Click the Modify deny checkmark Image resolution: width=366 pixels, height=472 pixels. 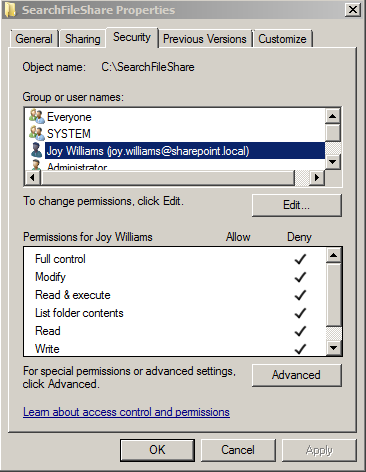click(x=300, y=277)
